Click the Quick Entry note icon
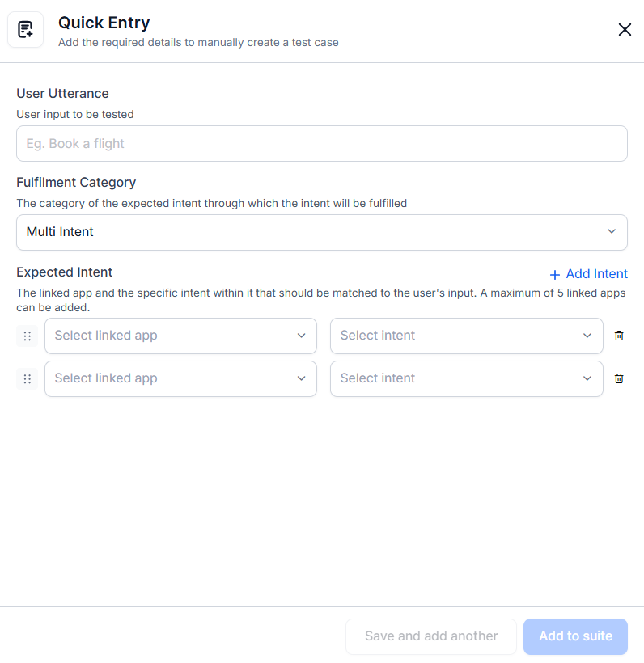 coord(25,30)
